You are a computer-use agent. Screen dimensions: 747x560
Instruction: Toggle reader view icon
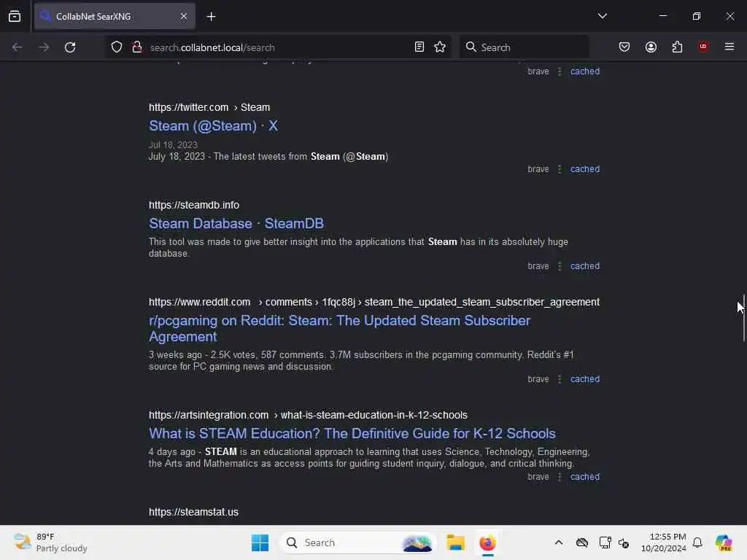(x=419, y=47)
